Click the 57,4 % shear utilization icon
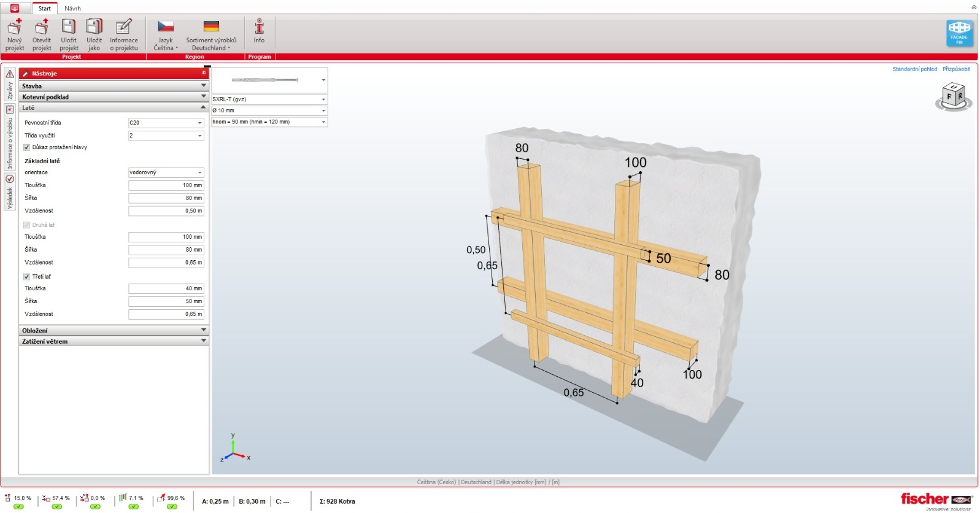This screenshot has width=980, height=513. [x=46, y=498]
